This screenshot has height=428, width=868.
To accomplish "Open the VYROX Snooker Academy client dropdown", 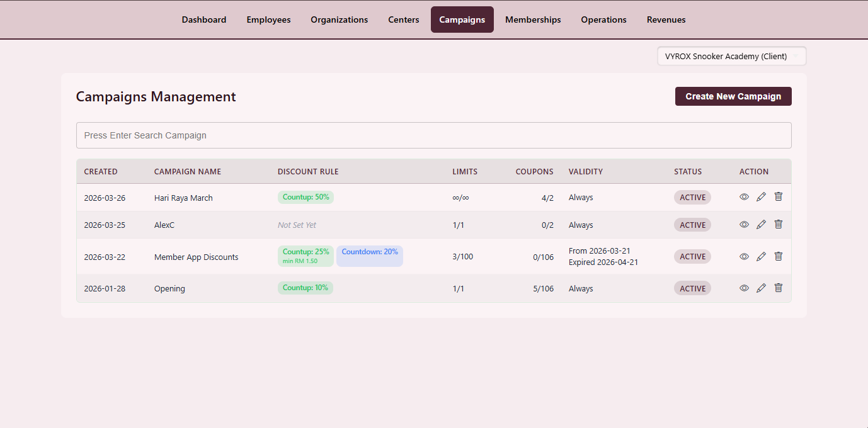I will click(x=731, y=56).
